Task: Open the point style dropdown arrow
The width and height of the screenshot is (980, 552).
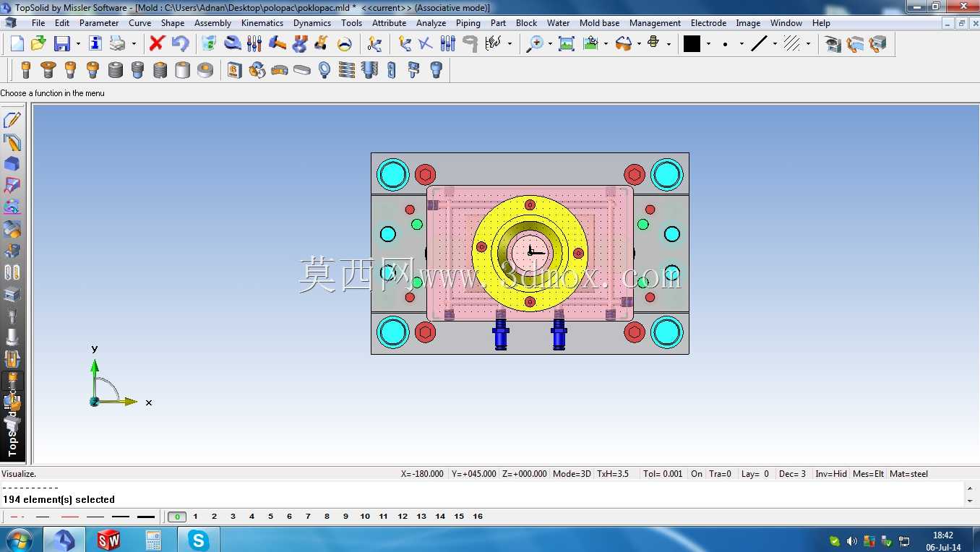Action: (742, 44)
